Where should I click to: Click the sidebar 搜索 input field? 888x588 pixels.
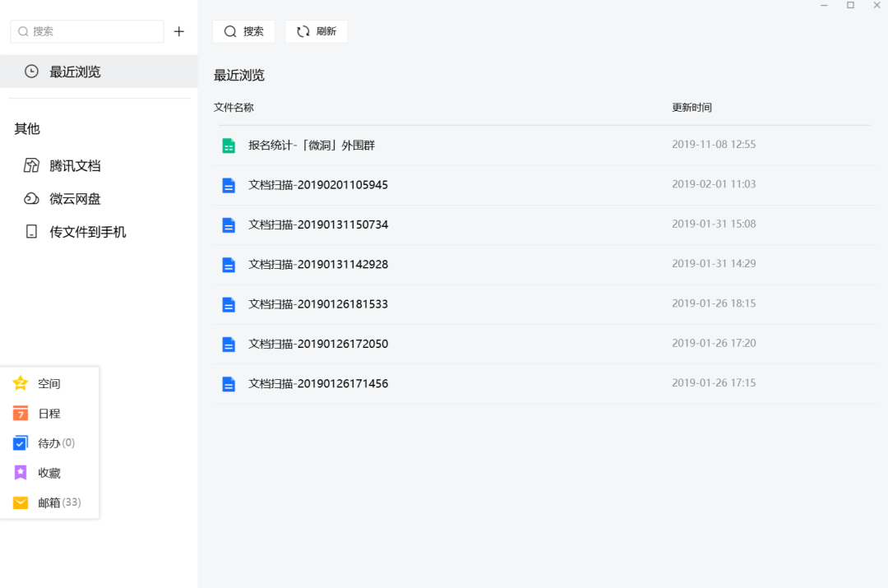coord(87,32)
